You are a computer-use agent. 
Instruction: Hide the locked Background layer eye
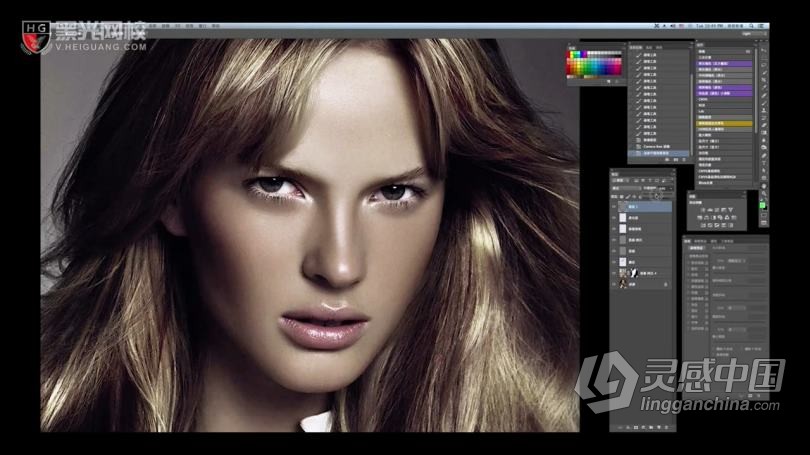pos(614,284)
